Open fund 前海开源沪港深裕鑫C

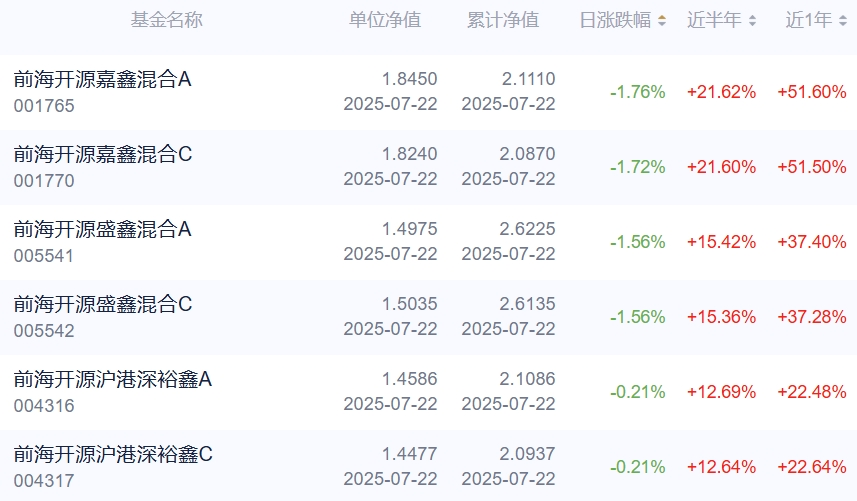tap(113, 455)
